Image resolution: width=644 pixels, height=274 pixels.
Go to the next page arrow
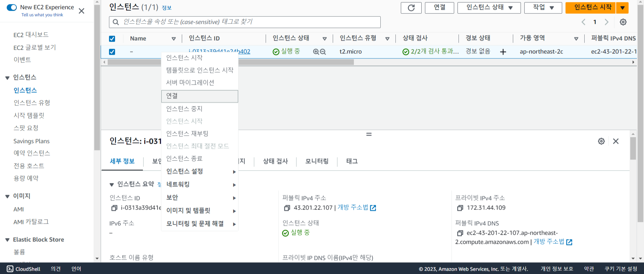click(x=606, y=22)
